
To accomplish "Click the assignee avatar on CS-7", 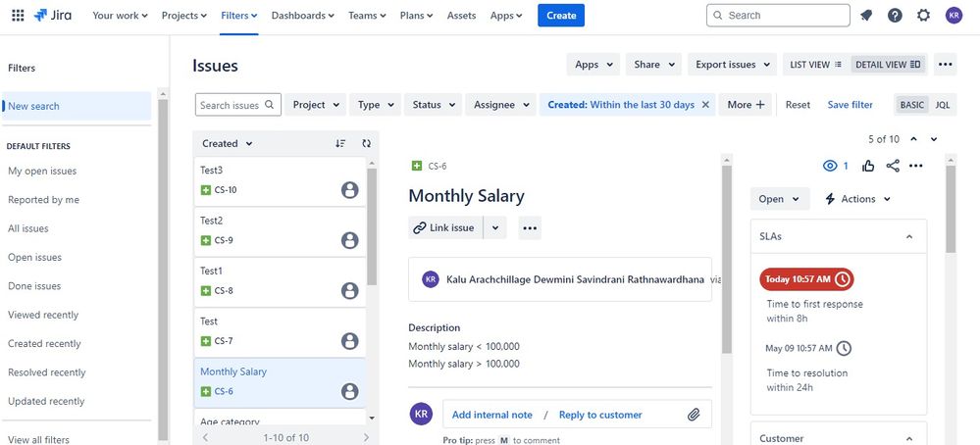I will 350,341.
